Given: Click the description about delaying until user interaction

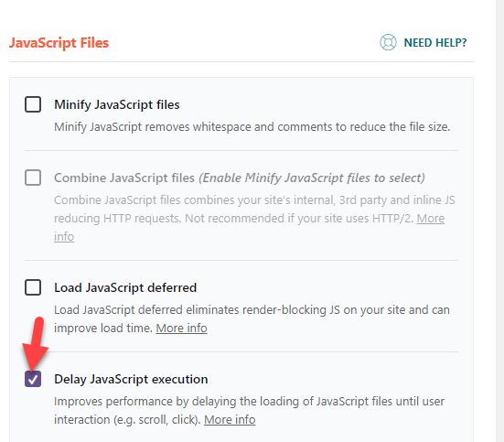Looking at the screenshot, I should tap(249, 411).
